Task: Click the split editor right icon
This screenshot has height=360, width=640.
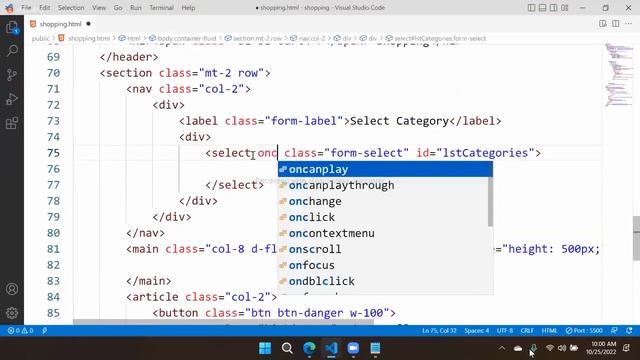Action: pyautogui.click(x=616, y=24)
